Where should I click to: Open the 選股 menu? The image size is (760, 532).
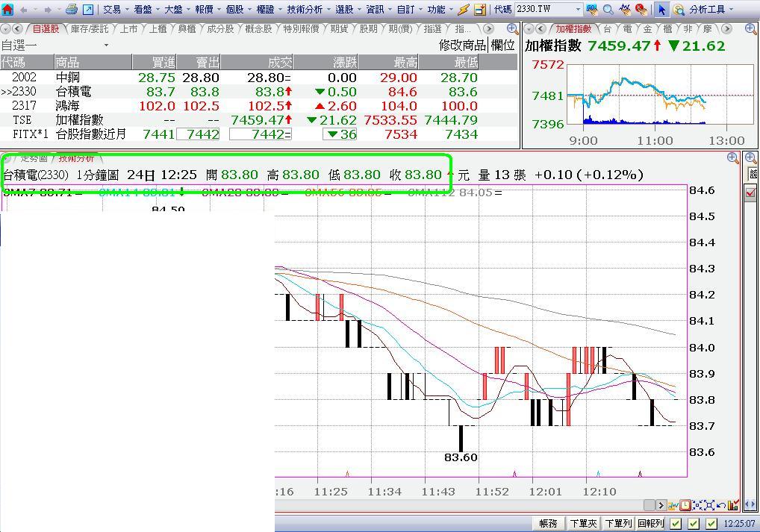pyautogui.click(x=344, y=9)
